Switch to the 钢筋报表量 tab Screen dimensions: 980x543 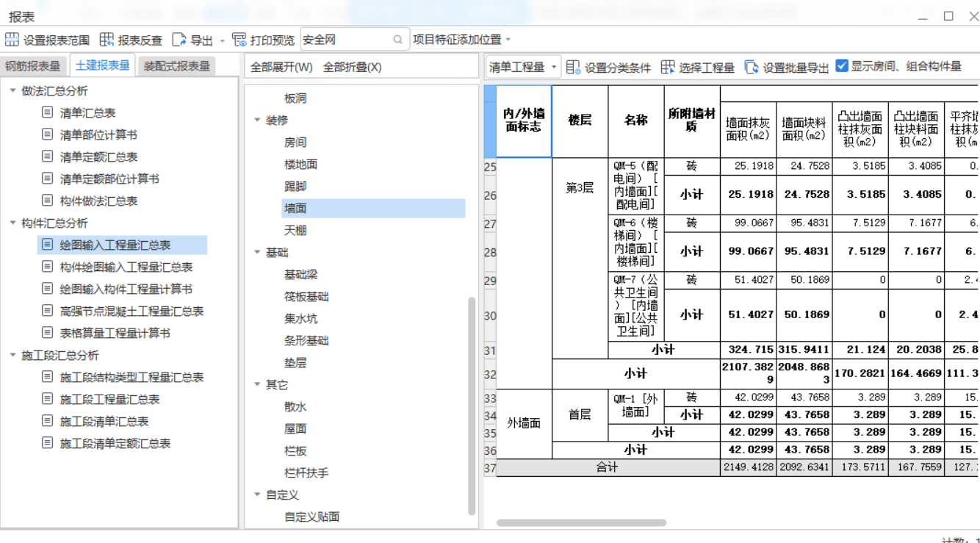point(33,66)
